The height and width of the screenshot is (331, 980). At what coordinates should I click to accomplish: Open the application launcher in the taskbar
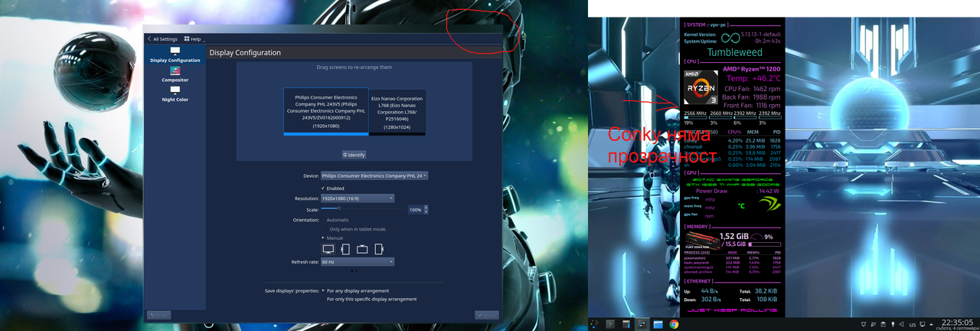coord(594,323)
